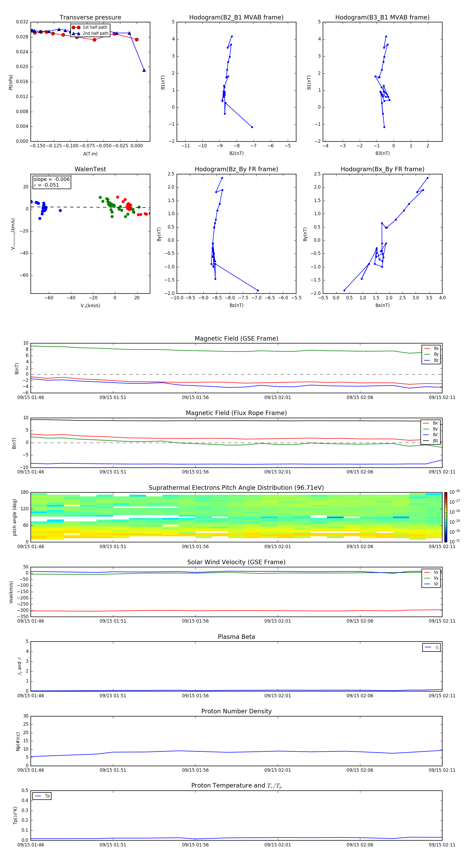The image size is (473, 868).
Task: Click the 'Plasma Beta' title
Action: pos(236,637)
